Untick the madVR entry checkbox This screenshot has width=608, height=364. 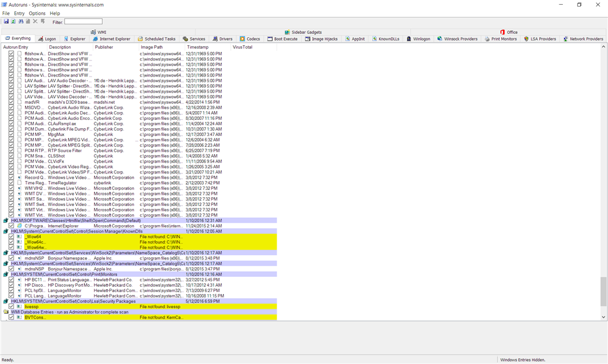[11, 102]
